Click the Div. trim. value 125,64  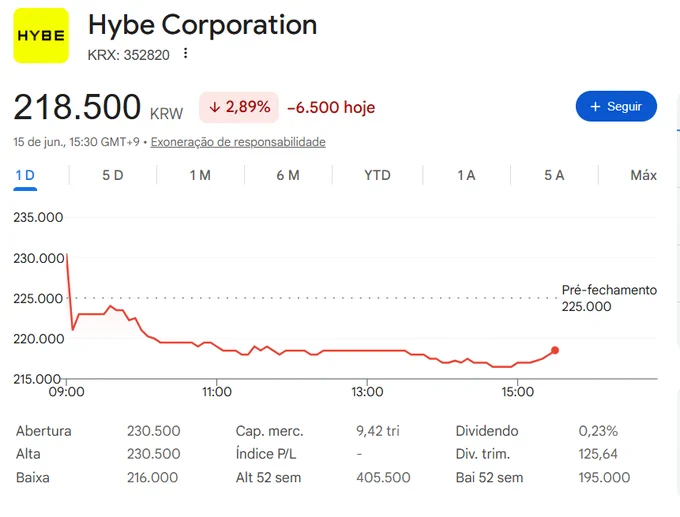coord(598,454)
